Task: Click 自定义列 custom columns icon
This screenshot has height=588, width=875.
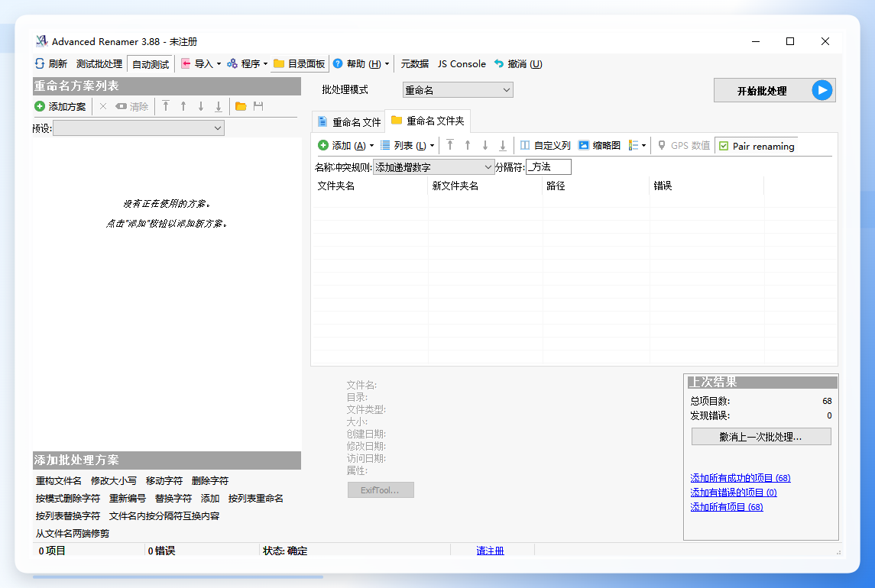Action: [524, 146]
